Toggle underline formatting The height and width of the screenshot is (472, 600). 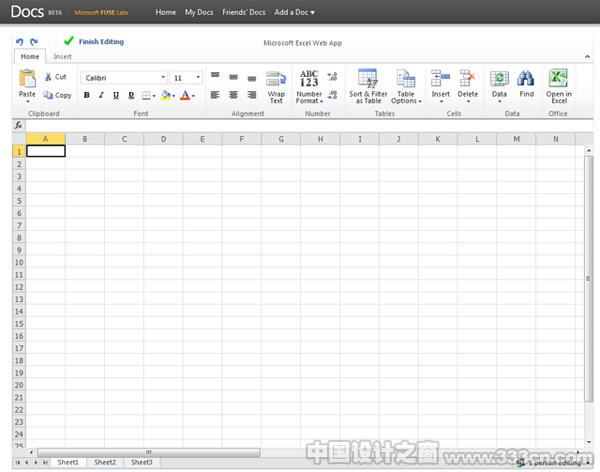tap(116, 95)
